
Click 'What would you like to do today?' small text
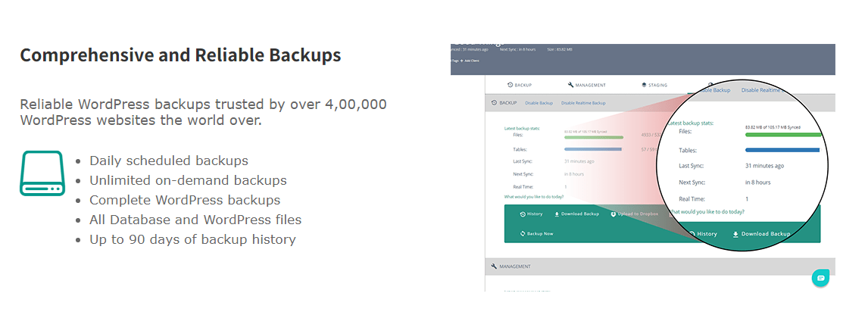tap(534, 196)
